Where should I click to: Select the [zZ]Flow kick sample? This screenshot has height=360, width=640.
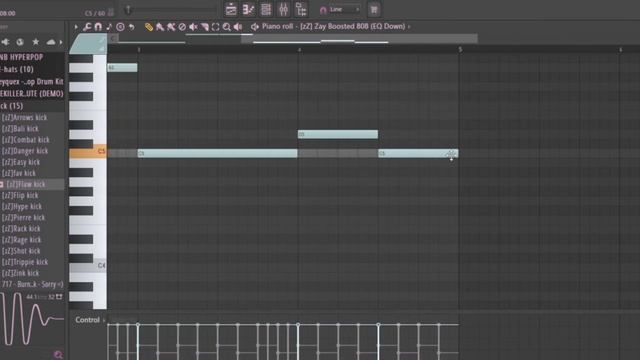pyautogui.click(x=26, y=184)
